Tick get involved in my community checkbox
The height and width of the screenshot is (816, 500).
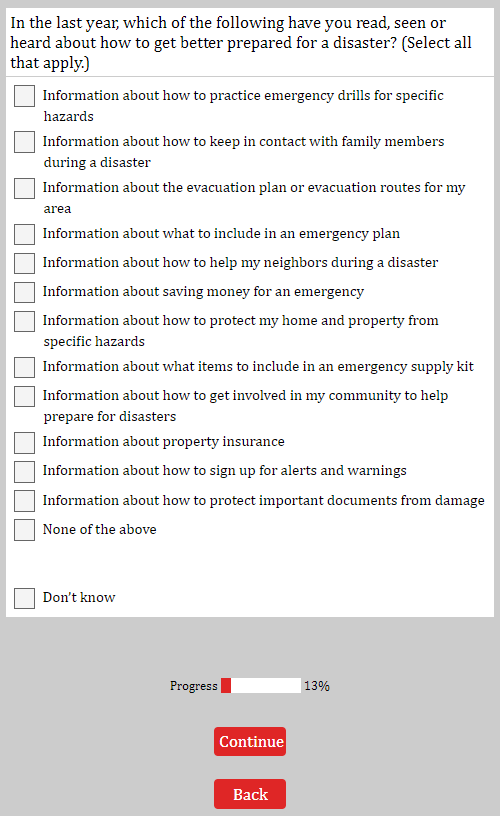click(24, 396)
